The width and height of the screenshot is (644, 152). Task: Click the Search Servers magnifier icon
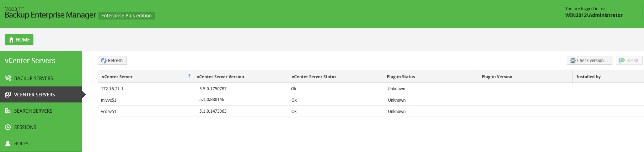click(x=7, y=111)
